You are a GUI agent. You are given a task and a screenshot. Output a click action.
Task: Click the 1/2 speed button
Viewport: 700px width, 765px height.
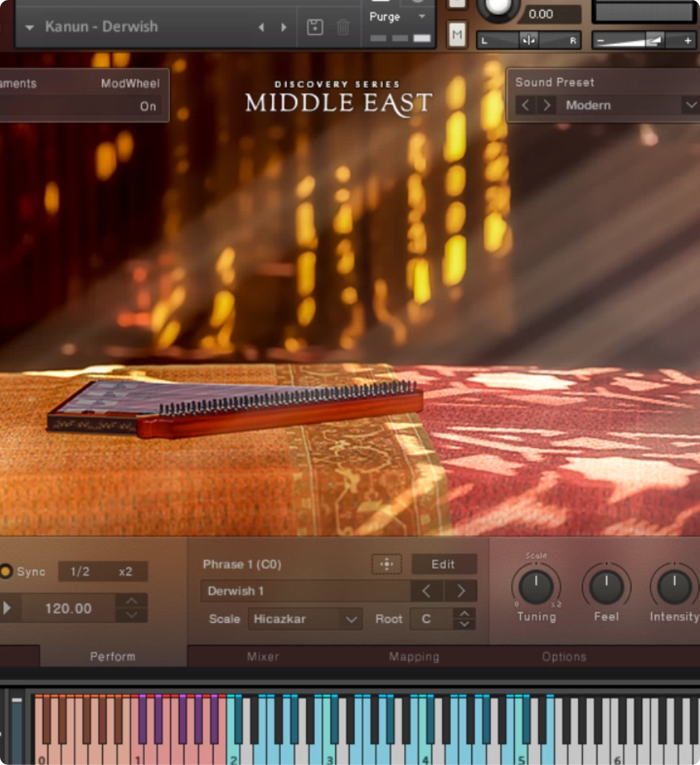pyautogui.click(x=80, y=571)
